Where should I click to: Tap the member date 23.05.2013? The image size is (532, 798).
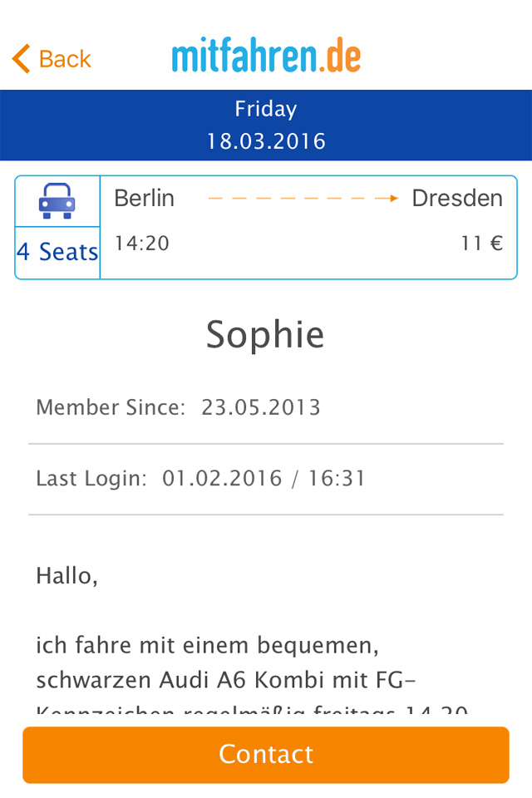tap(261, 407)
